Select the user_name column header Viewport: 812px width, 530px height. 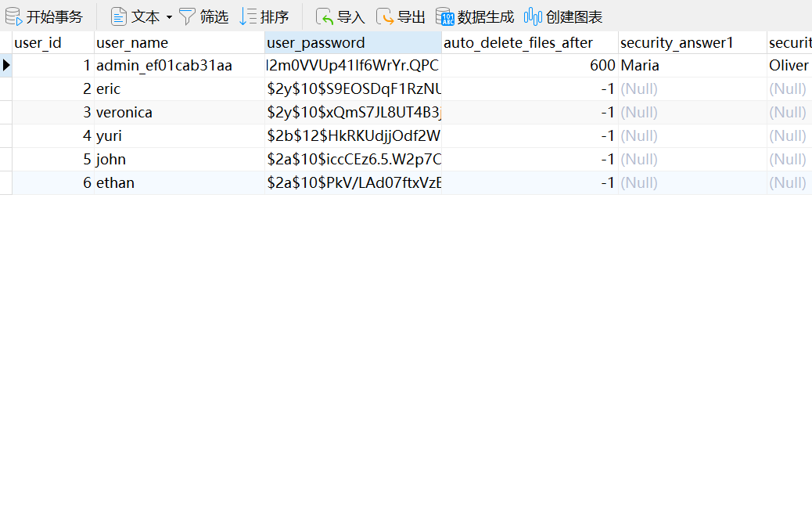178,43
